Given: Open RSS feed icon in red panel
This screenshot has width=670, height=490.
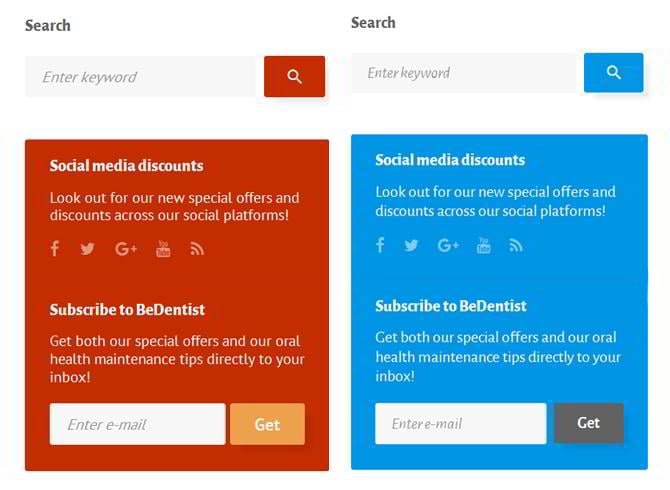Looking at the screenshot, I should (197, 249).
